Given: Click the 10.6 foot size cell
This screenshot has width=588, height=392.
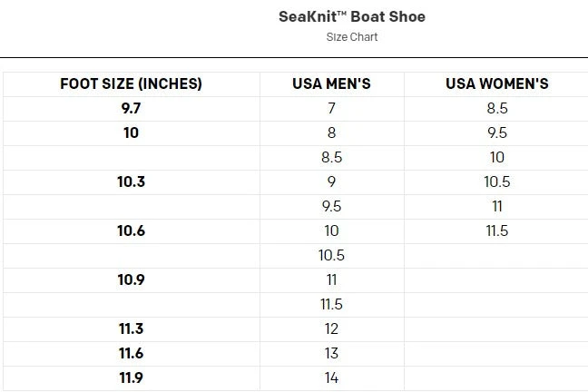Looking at the screenshot, I should pyautogui.click(x=131, y=230).
